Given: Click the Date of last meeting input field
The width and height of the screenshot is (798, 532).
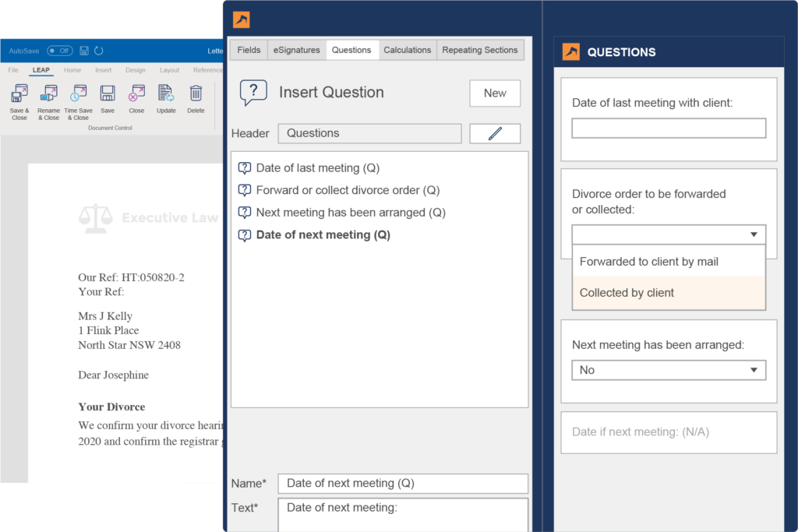Looking at the screenshot, I should [x=668, y=126].
